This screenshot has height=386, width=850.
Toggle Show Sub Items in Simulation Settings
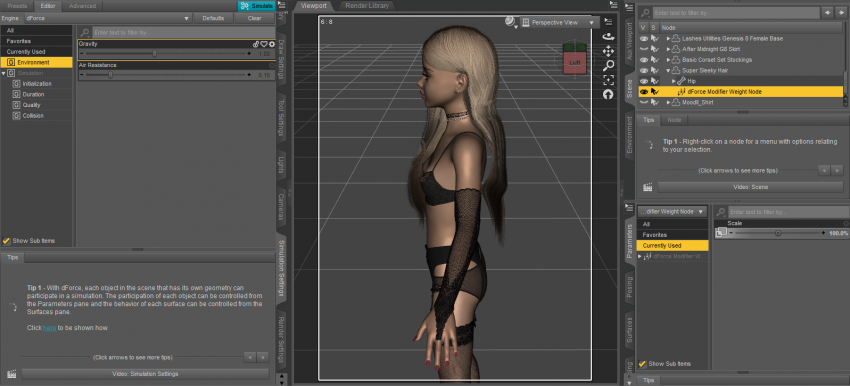click(7, 241)
